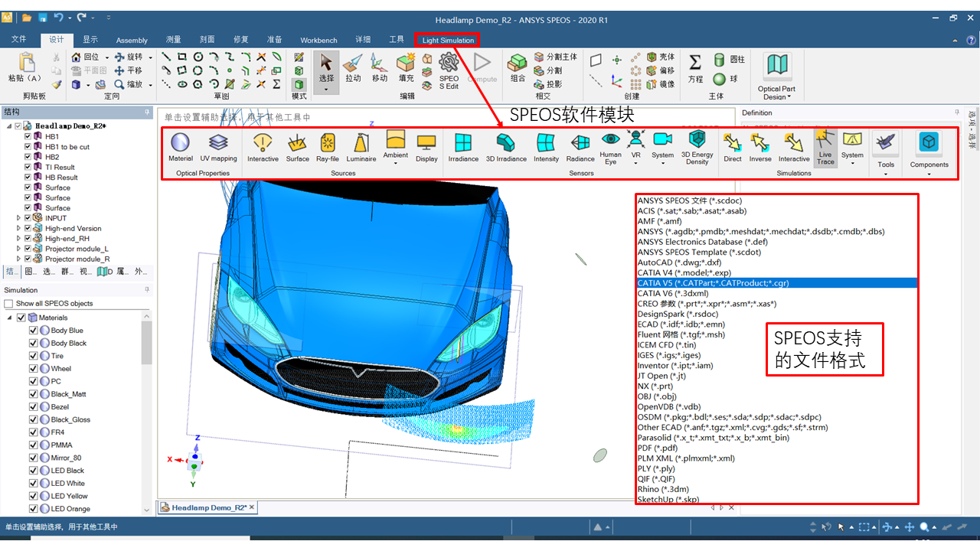Create a Display source
Viewport: 980px width, 551px height.
(x=426, y=147)
